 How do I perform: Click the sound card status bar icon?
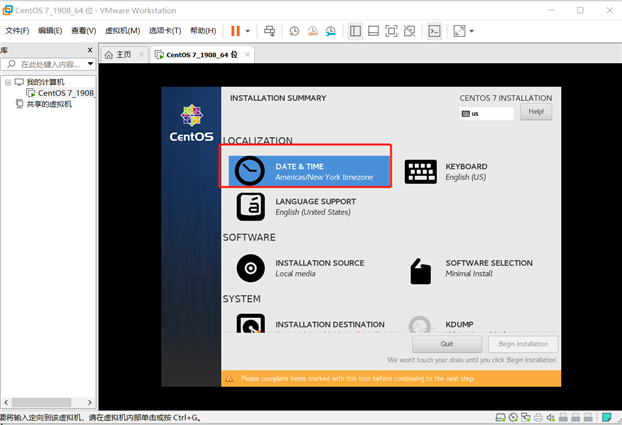(551, 417)
